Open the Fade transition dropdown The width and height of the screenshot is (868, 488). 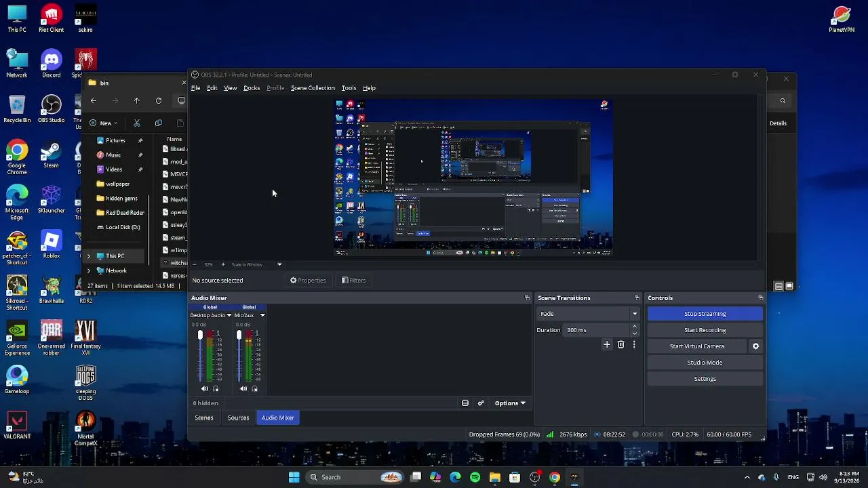click(588, 314)
